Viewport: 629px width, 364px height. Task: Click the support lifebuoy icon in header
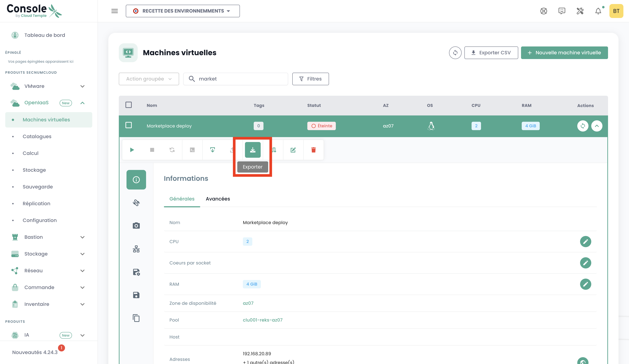544,11
